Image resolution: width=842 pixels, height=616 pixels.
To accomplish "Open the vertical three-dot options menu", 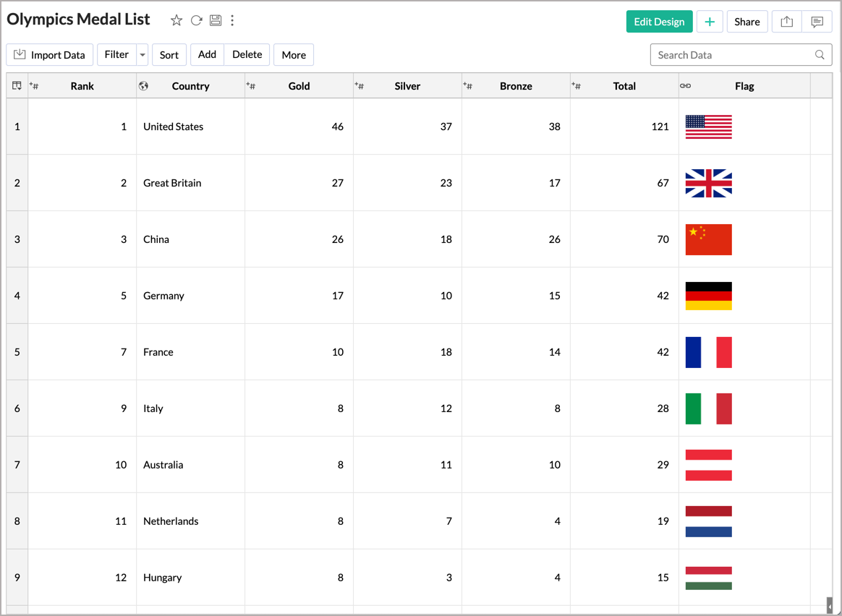I will [232, 20].
